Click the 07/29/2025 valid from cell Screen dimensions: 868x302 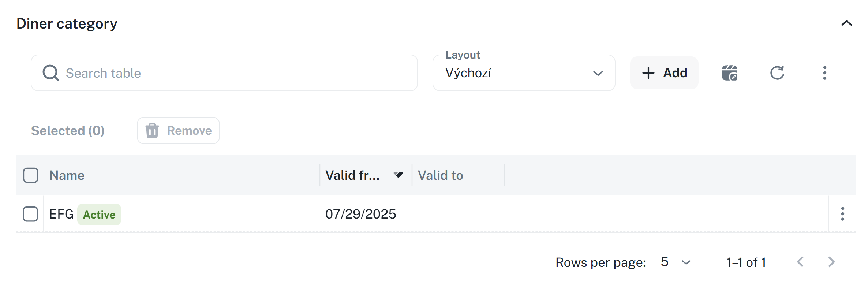pos(360,214)
